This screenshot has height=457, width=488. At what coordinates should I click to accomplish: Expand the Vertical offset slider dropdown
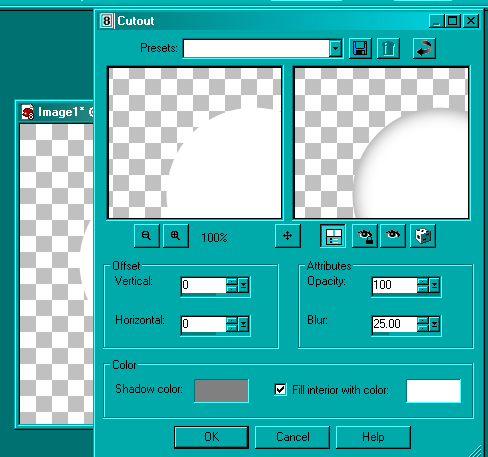pyautogui.click(x=243, y=285)
